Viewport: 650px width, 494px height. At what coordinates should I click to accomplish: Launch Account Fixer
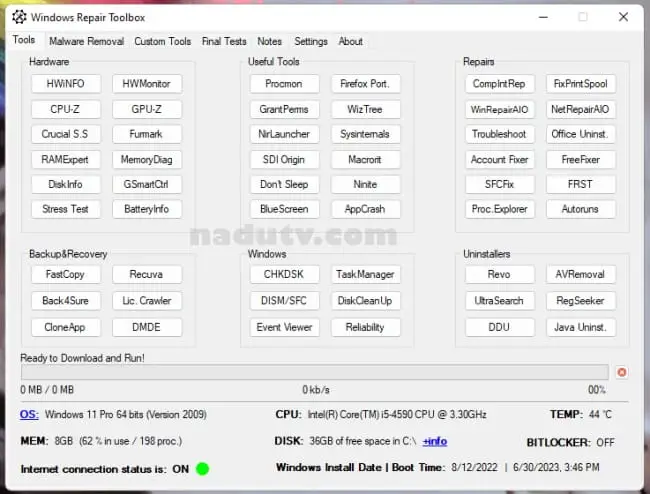click(500, 160)
